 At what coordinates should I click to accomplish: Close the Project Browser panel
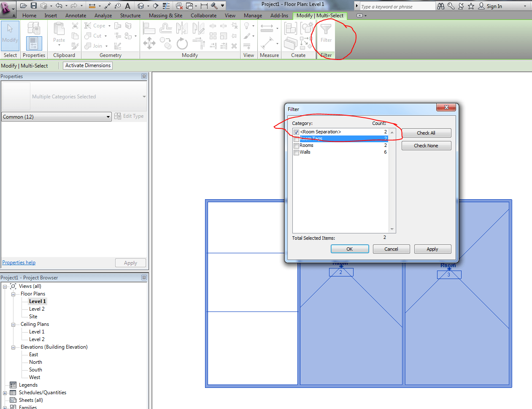[144, 278]
